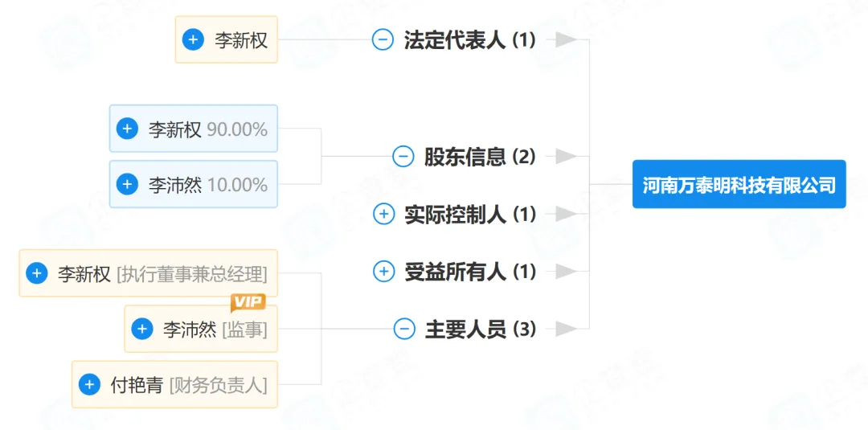The height and width of the screenshot is (430, 868).
Task: Click arrow next to 法定代表人 (1)
Action: [567, 39]
